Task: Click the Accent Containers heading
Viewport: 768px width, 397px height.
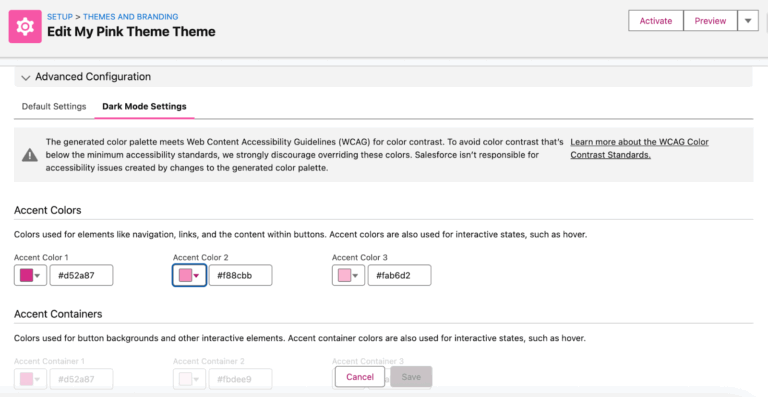Action: pos(58,314)
